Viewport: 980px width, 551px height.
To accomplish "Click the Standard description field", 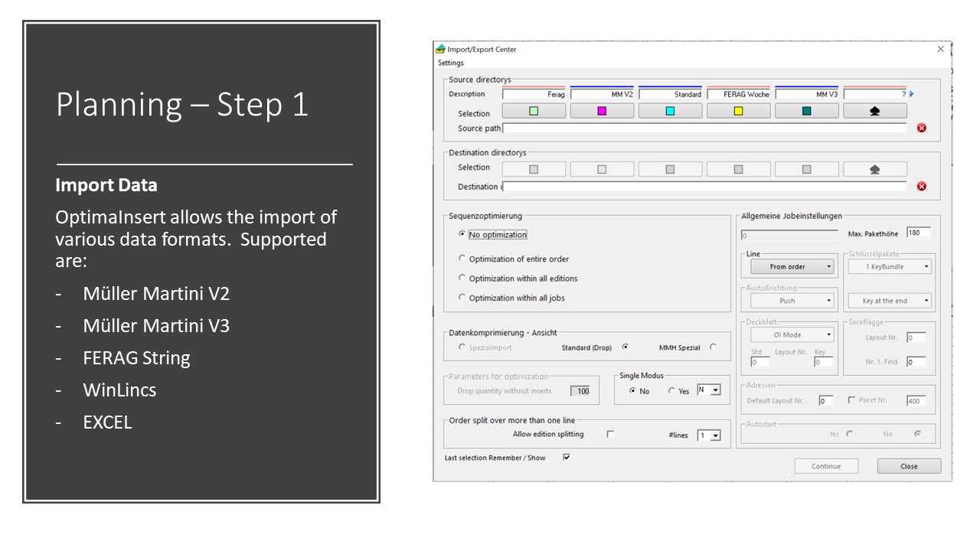I will pos(670,94).
